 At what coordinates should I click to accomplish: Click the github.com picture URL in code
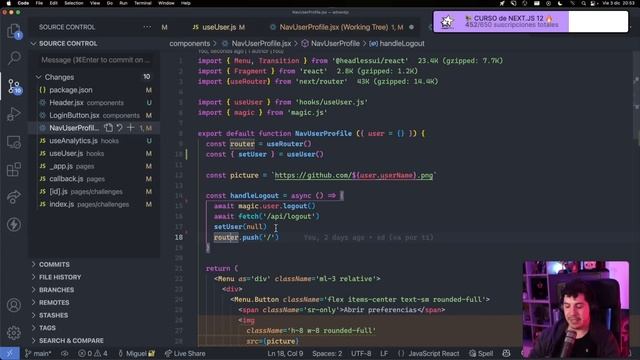pos(353,175)
